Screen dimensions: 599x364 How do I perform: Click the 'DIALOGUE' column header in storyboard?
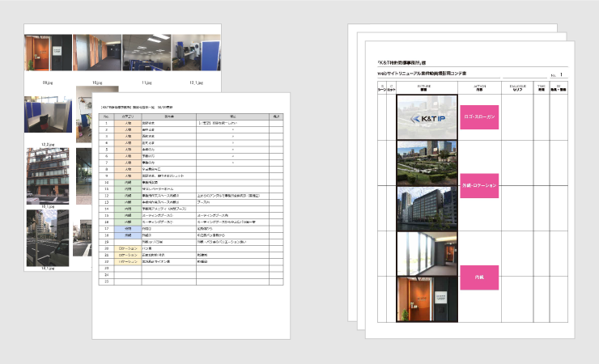(517, 87)
